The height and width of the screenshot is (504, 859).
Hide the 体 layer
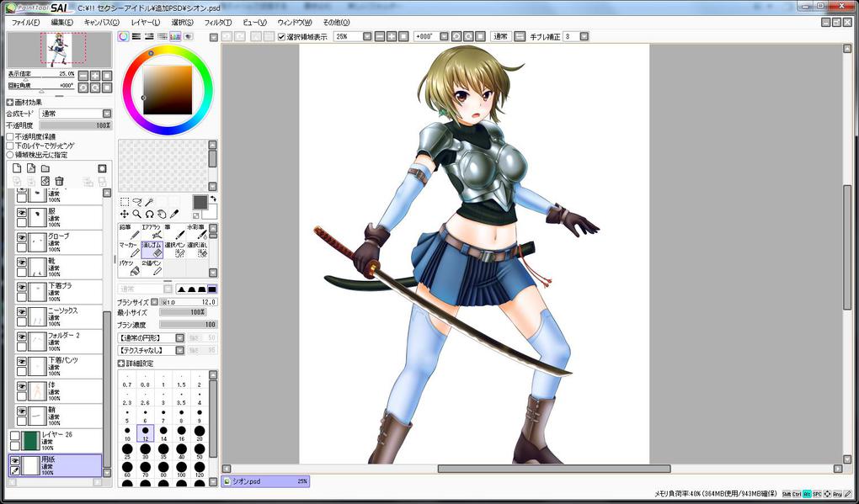(22, 387)
